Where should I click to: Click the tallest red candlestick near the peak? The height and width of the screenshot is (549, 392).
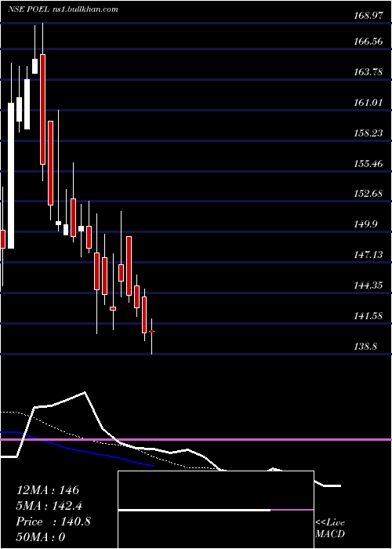[42, 109]
